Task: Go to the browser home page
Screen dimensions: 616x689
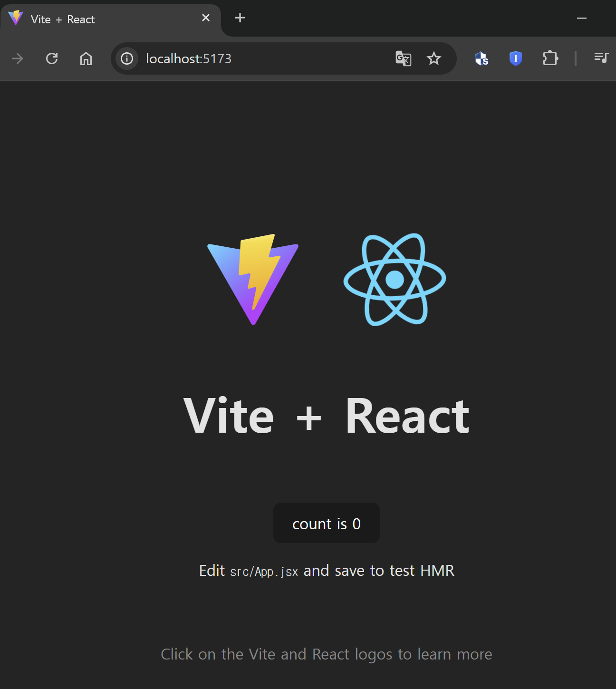Action: click(86, 58)
